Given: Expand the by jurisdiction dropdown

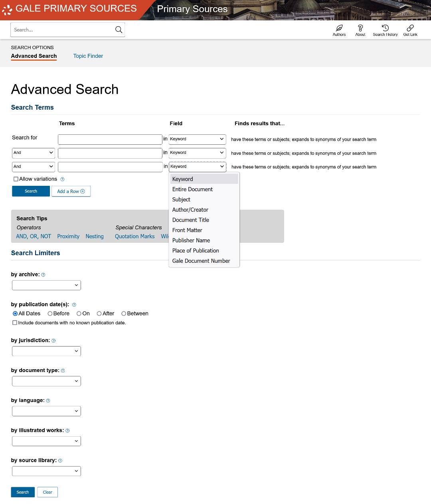Looking at the screenshot, I should coord(46,351).
